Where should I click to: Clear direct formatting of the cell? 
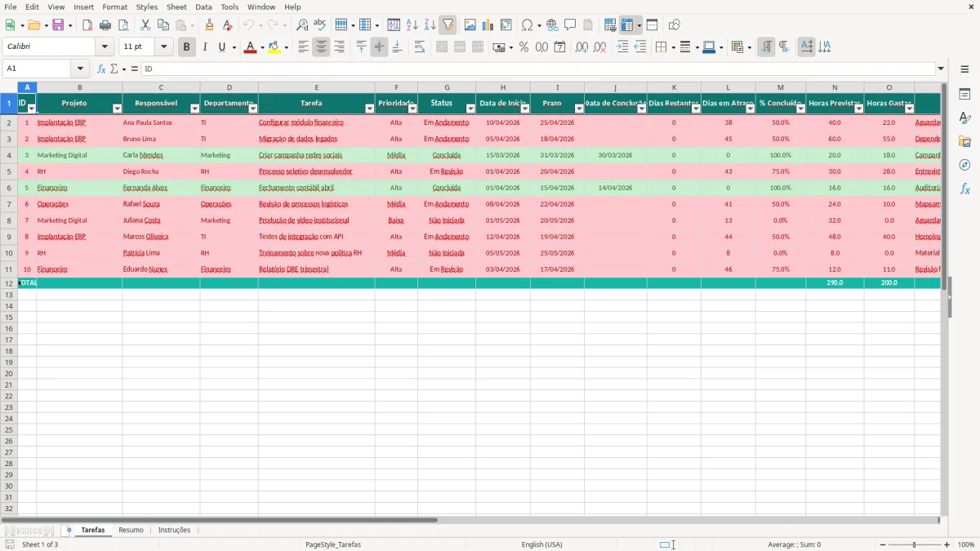(228, 25)
